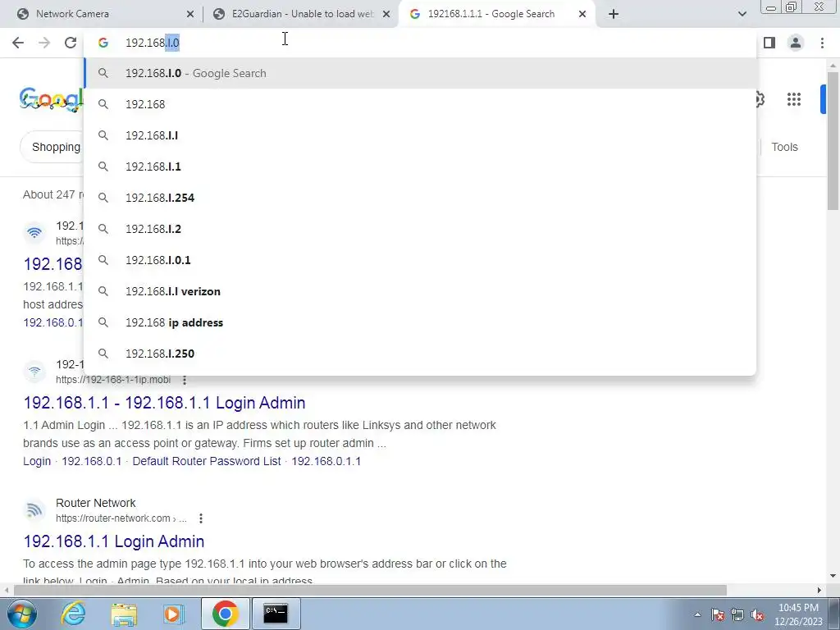Click the 192.168.0.1 sitelink next to Login

click(92, 461)
